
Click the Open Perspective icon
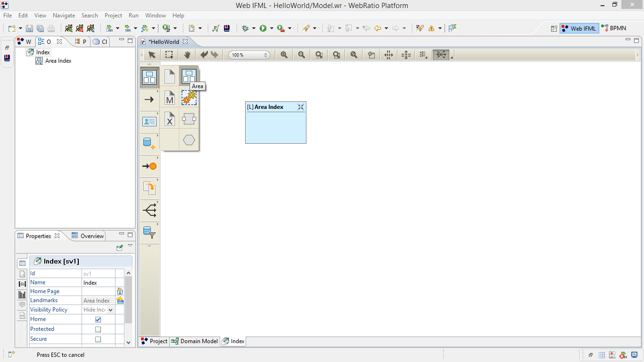[554, 28]
